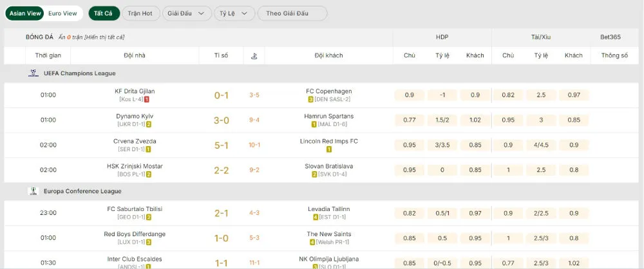Viewport: 644px width, 269px height.
Task: Open the Crvena Zvezda team link
Action: [x=135, y=141]
